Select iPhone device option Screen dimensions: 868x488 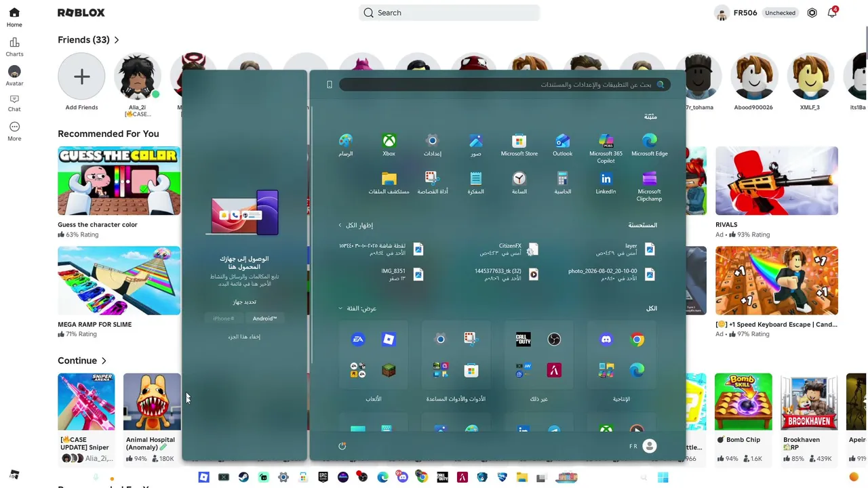tap(224, 319)
